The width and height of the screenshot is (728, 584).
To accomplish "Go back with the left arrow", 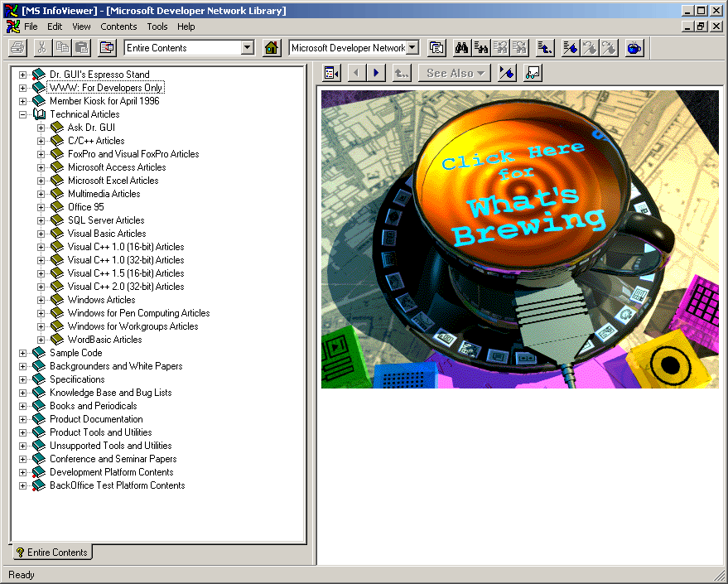I will pyautogui.click(x=357, y=73).
